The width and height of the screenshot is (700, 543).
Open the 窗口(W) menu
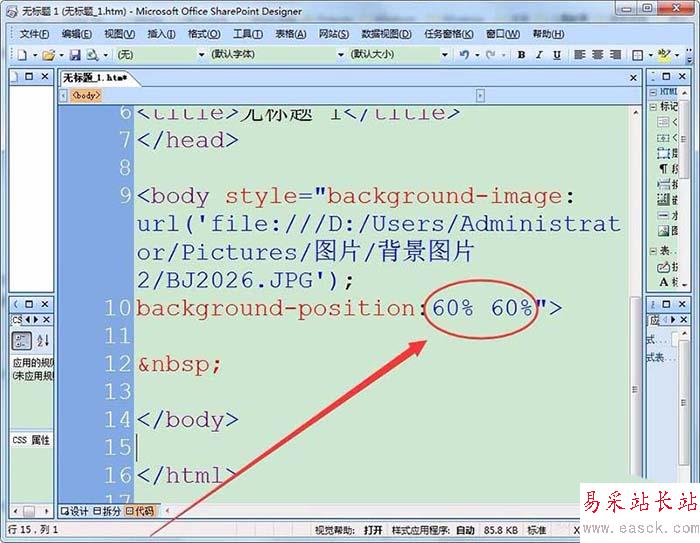(x=503, y=34)
